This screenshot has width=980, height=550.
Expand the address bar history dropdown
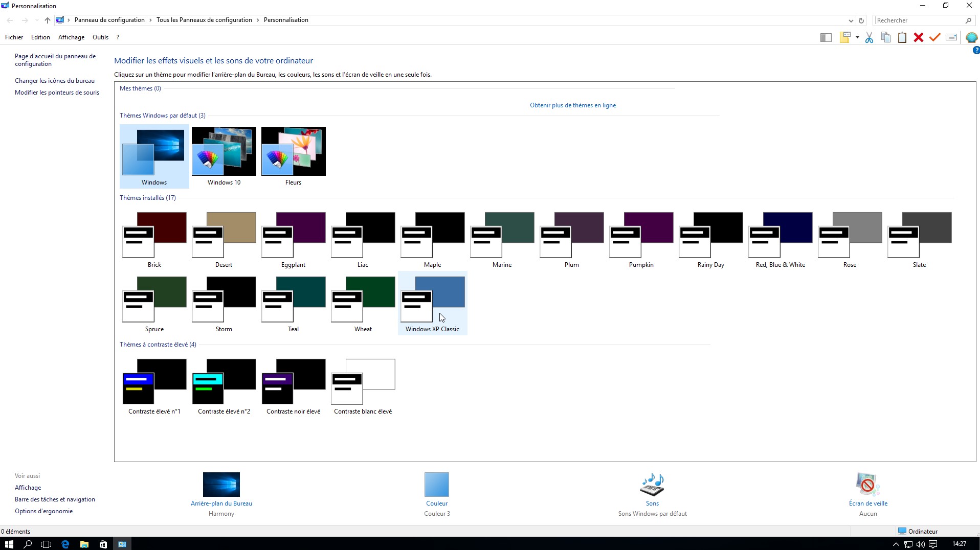pos(851,20)
